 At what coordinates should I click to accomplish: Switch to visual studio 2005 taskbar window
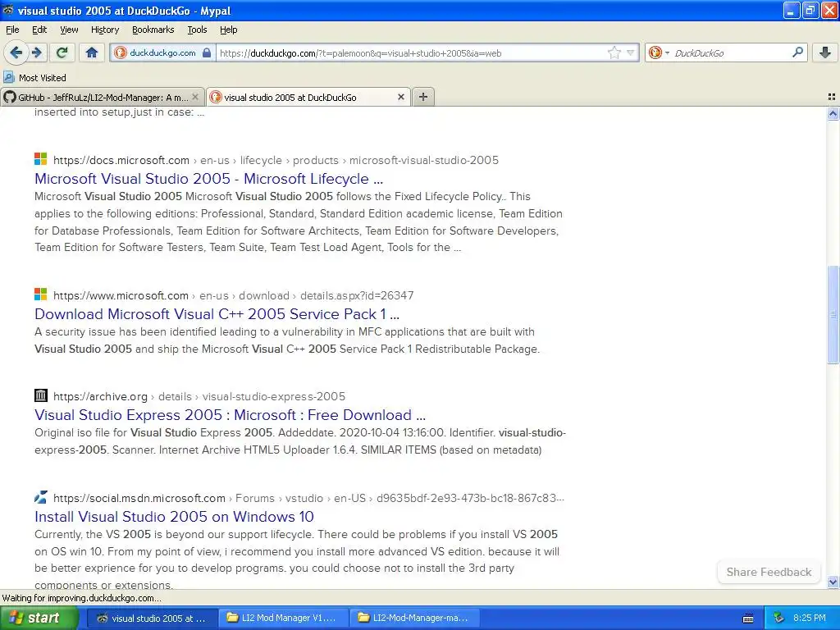pyautogui.click(x=152, y=618)
